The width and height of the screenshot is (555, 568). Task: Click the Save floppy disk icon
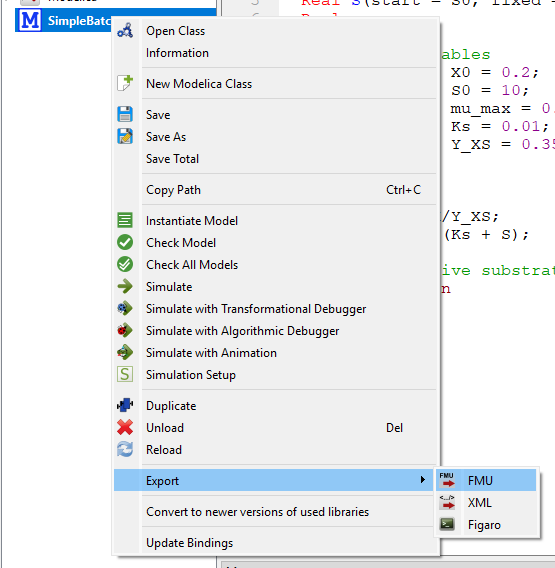[x=125, y=114]
